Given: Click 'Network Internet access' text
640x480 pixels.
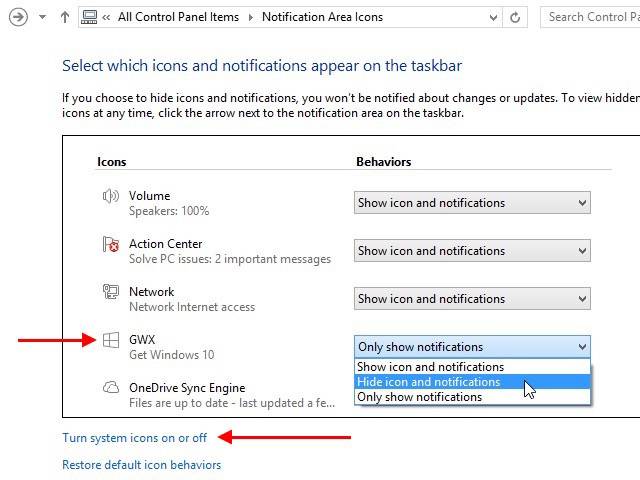Looking at the screenshot, I should coord(192,307).
